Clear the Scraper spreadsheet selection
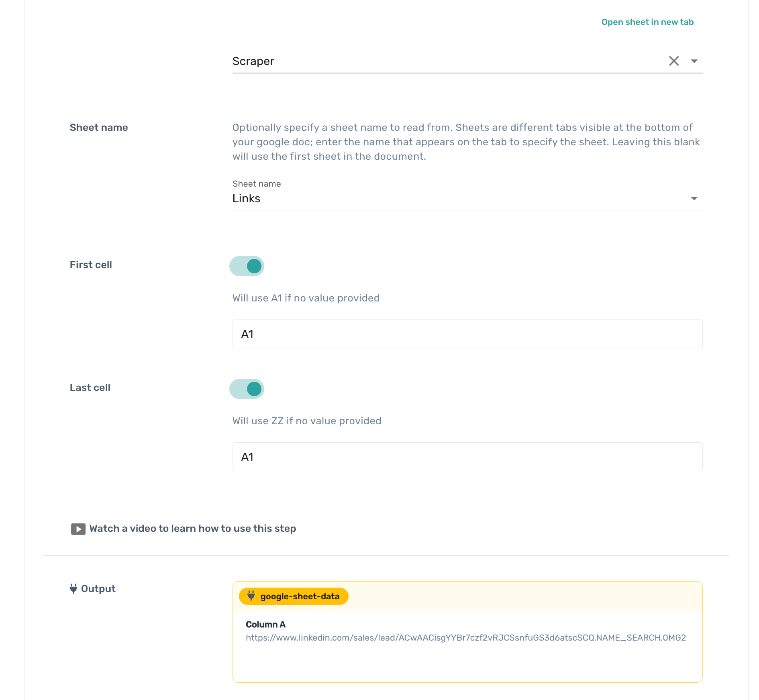 (673, 61)
